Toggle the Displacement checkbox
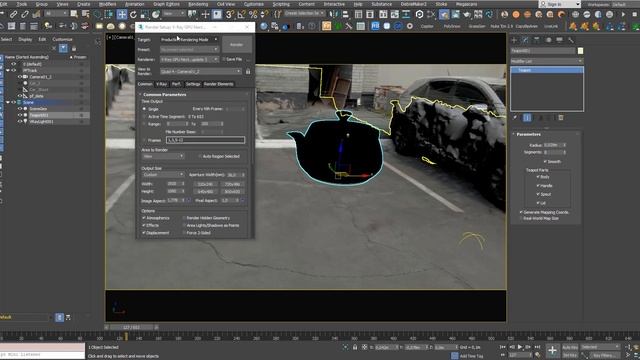This screenshot has height=360, width=640. point(144,233)
